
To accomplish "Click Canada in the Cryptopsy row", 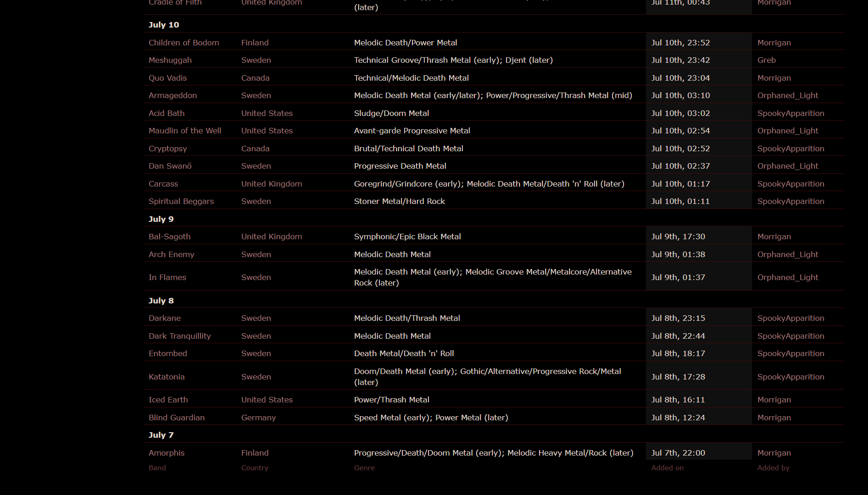I will tap(256, 148).
